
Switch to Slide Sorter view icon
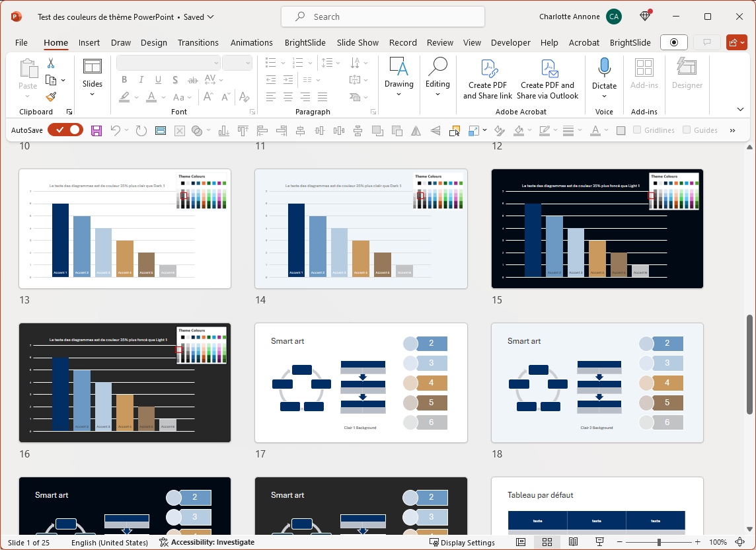547,542
